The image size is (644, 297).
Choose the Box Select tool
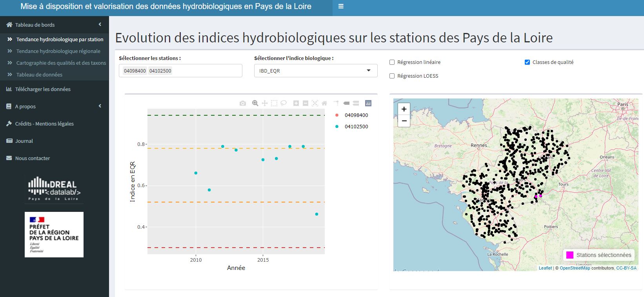(274, 103)
